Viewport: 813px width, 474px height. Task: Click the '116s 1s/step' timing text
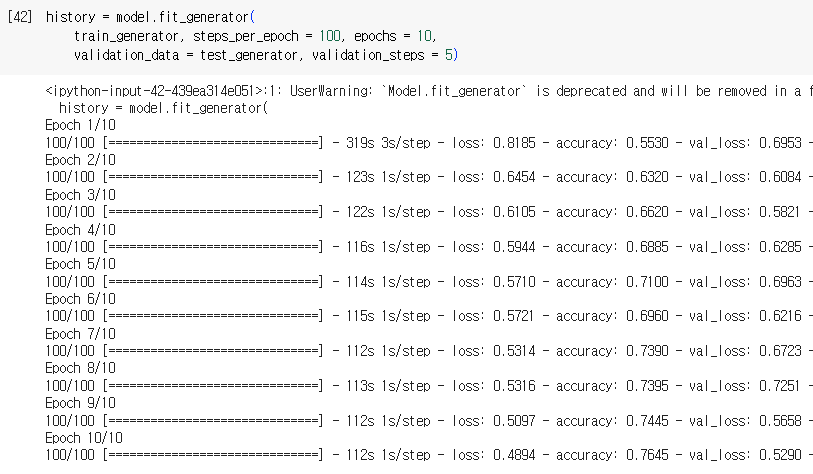[x=388, y=247]
